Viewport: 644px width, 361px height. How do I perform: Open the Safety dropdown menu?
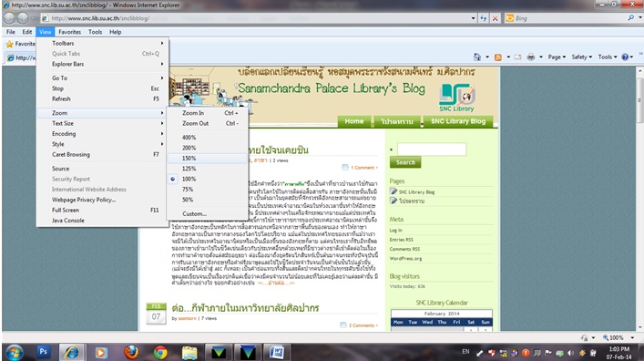581,57
